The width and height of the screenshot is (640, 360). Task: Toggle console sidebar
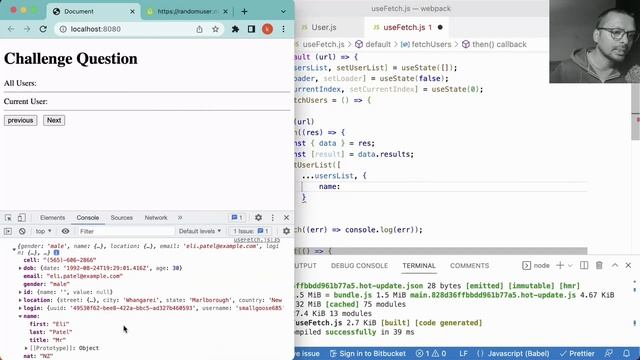point(8,231)
